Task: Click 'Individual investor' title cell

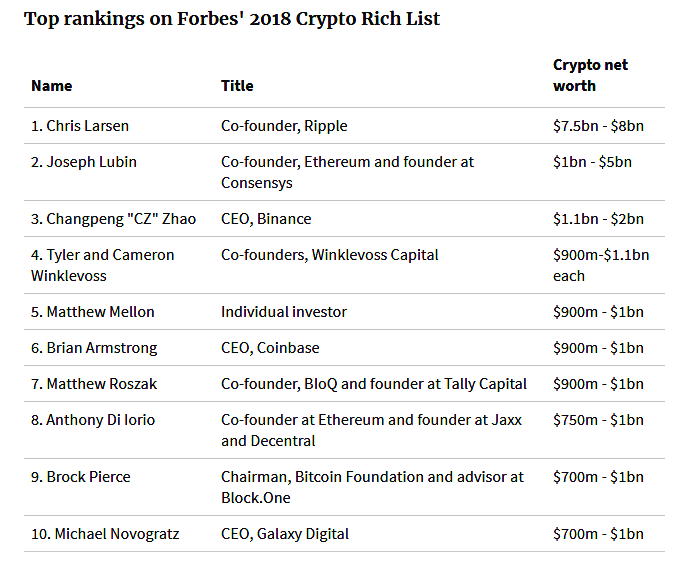Action: tap(284, 312)
